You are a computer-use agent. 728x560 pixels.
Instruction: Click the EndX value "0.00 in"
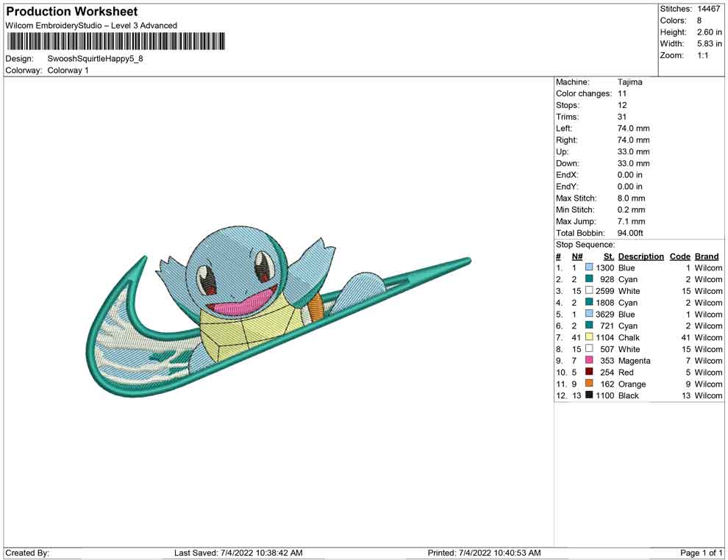pos(630,175)
